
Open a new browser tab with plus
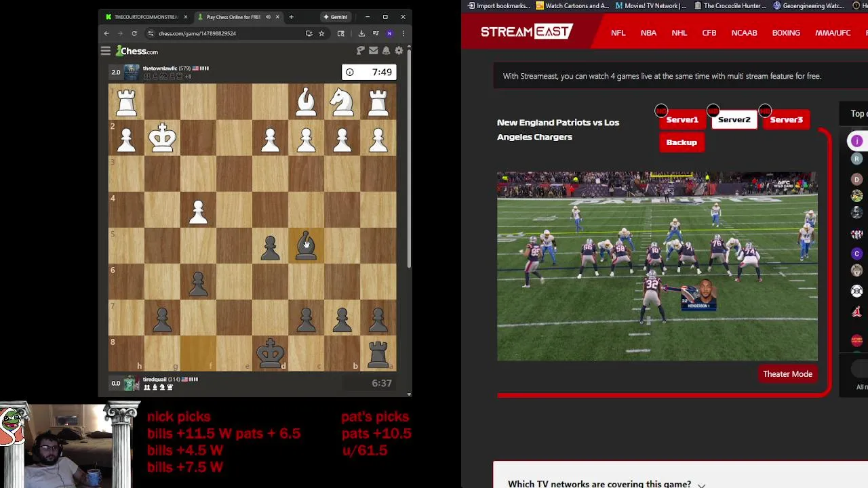tap(291, 17)
